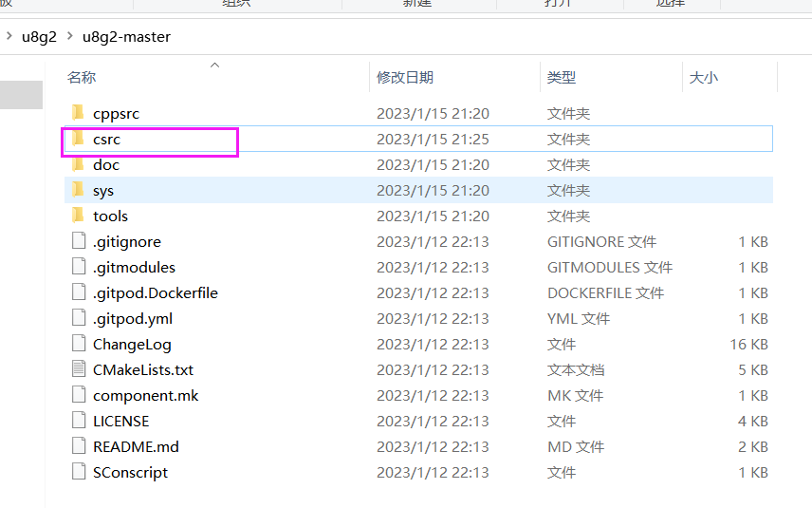Click CMakeLists.txt size 5 KB
Image resolution: width=812 pixels, height=508 pixels.
pos(753,369)
